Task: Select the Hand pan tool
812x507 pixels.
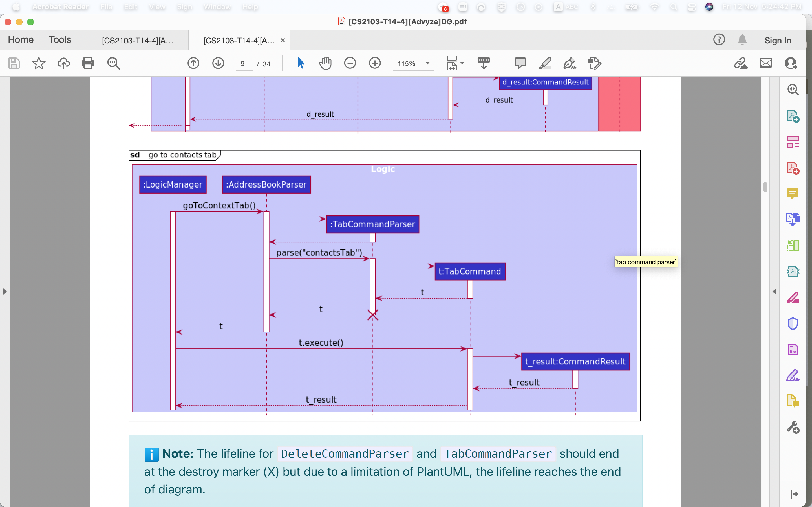Action: 325,63
